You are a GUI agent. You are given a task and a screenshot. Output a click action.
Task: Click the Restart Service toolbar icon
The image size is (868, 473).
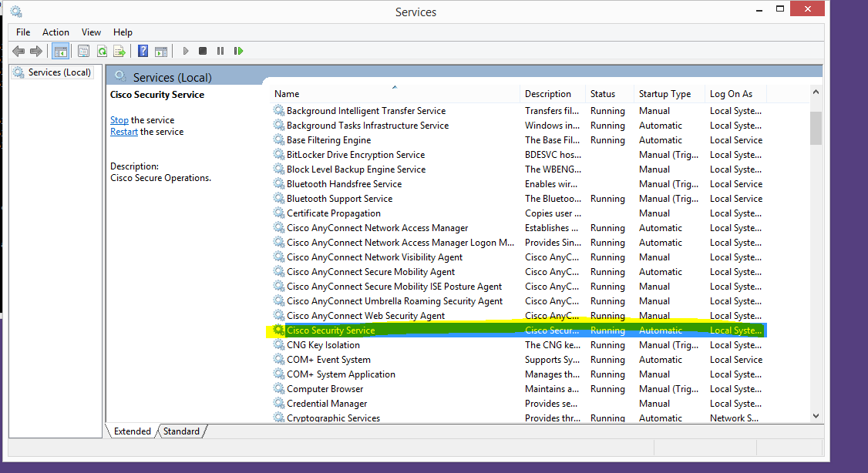point(239,51)
